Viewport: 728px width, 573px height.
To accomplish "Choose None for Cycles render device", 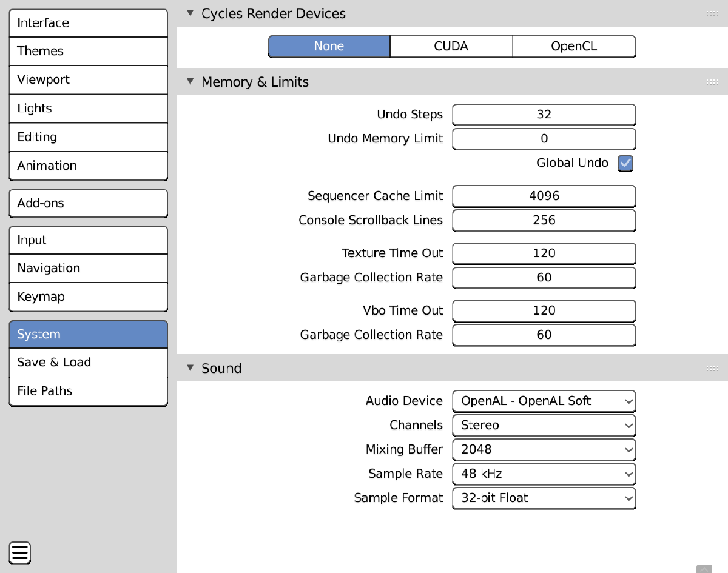I will click(x=329, y=47).
